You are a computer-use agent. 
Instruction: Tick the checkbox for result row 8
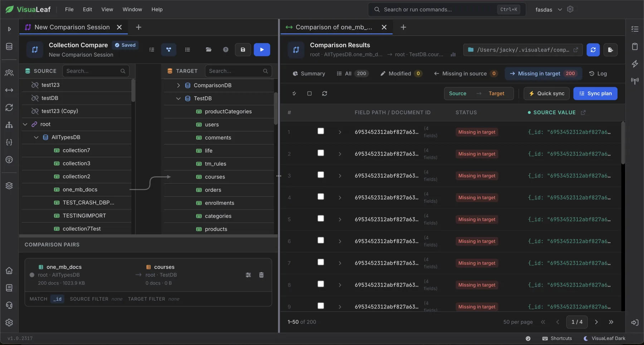coord(321,284)
